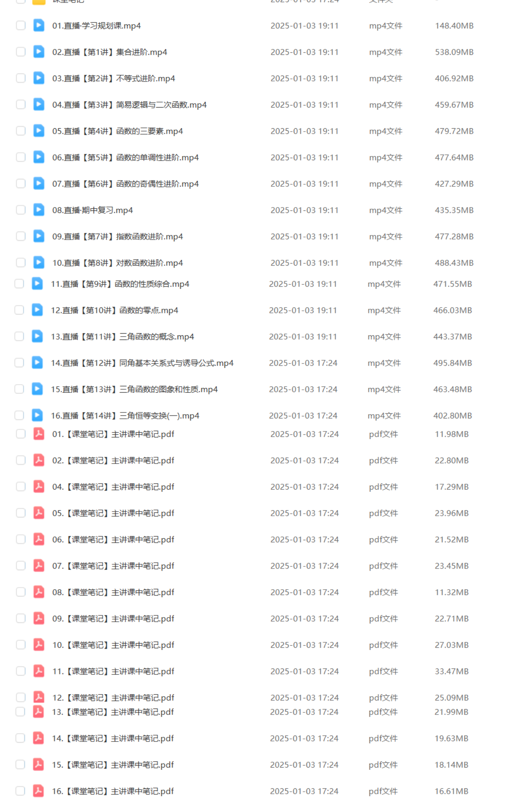The width and height of the screenshot is (532, 806).
Task: Open 13.直播【第11讲】三角函数的概念.mp4
Action: 122,337
